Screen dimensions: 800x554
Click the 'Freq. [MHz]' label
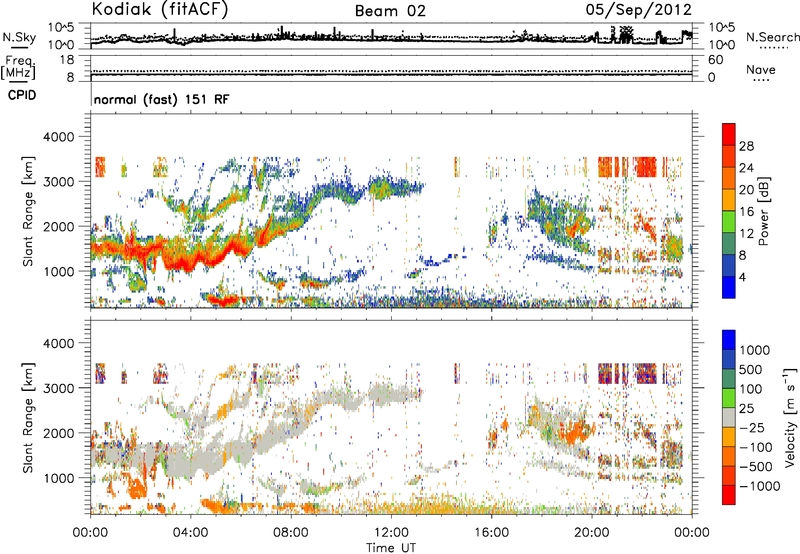[x=18, y=67]
